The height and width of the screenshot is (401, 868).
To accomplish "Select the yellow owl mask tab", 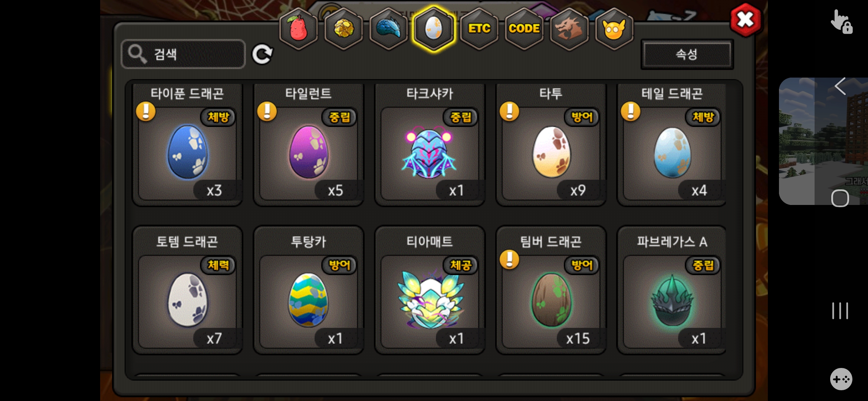I will point(614,28).
